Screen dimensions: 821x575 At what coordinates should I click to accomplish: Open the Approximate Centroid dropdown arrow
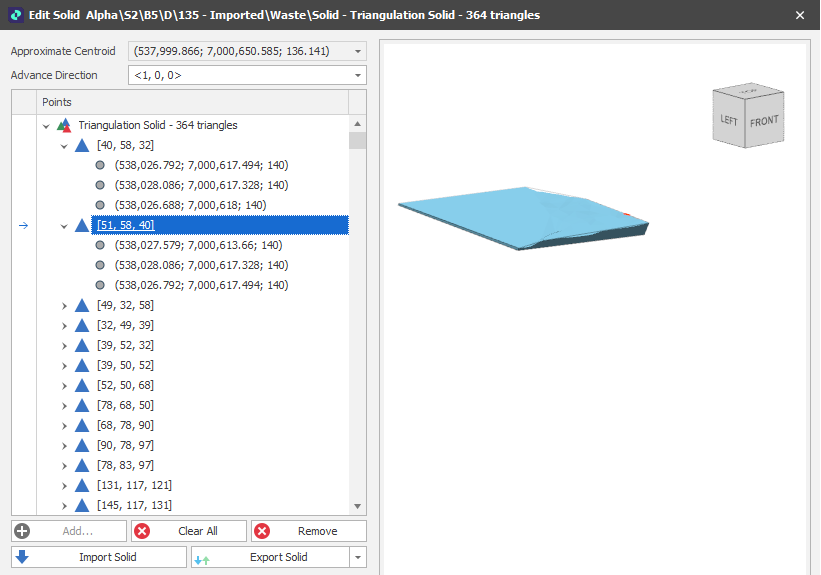coord(358,51)
